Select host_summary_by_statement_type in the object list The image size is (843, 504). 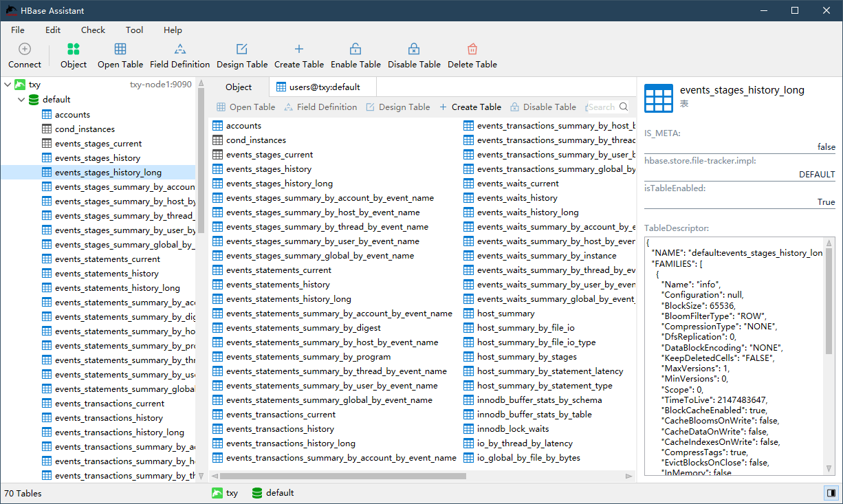(545, 386)
